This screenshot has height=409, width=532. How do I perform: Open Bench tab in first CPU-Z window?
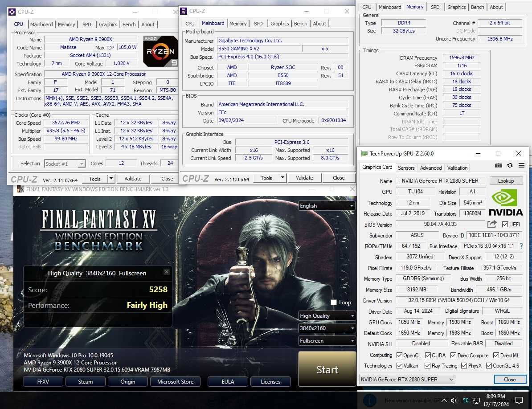pos(129,25)
